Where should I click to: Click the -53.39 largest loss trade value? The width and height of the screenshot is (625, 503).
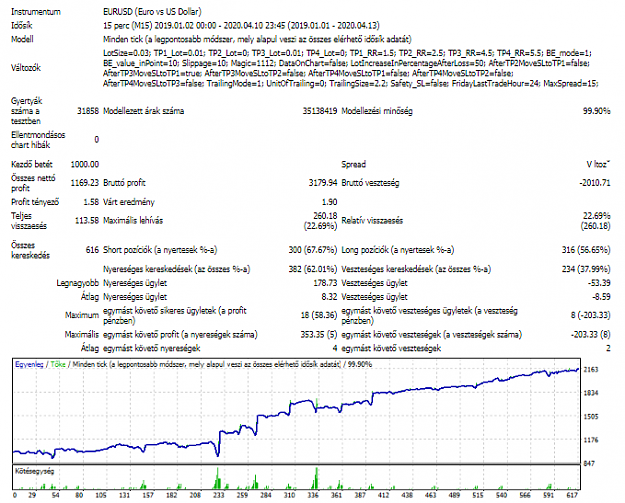click(x=599, y=283)
